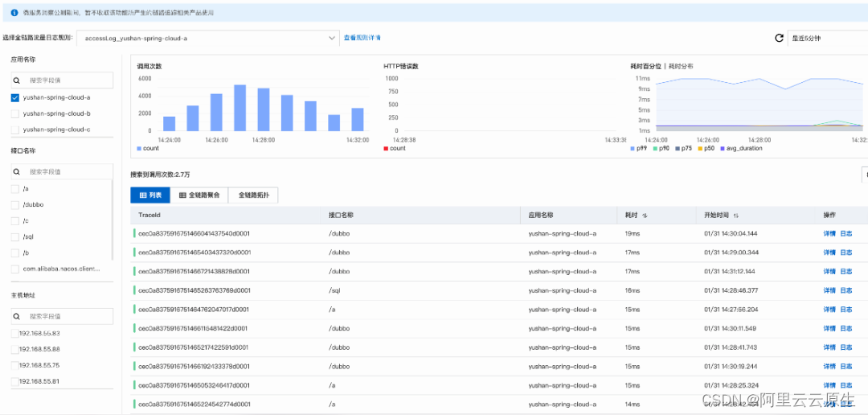Image resolution: width=868 pixels, height=415 pixels.
Task: Click the 搜索到调用次数:2.7万 summary text
Action: [161, 174]
